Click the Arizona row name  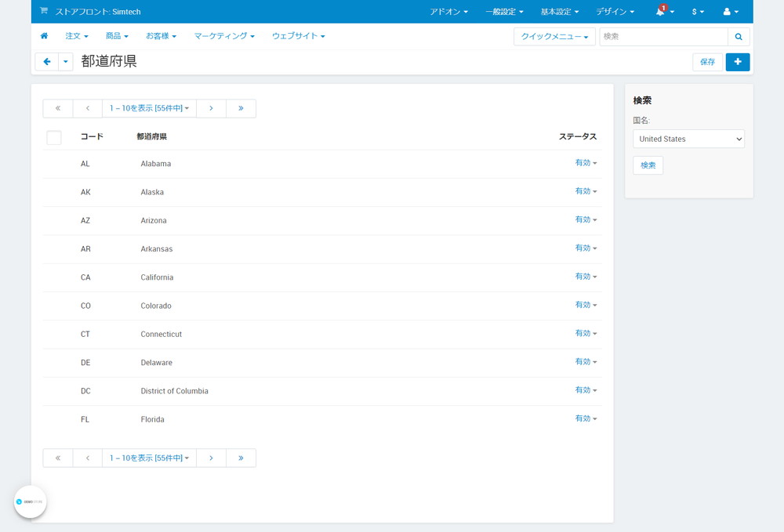tap(154, 221)
